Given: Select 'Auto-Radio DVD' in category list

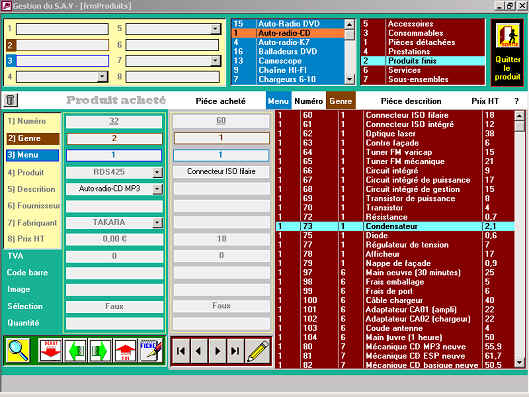Looking at the screenshot, I should (288, 24).
